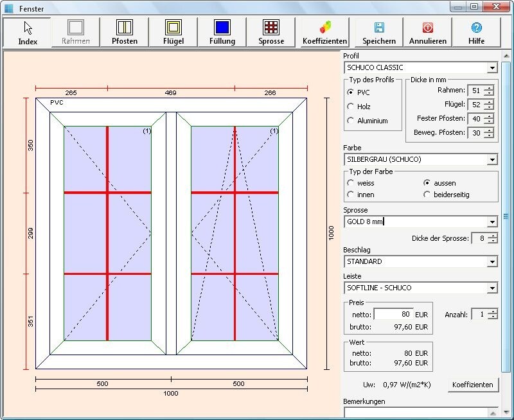Select the Index pointer tool
Viewport: 514px width, 420px height.
click(x=27, y=33)
